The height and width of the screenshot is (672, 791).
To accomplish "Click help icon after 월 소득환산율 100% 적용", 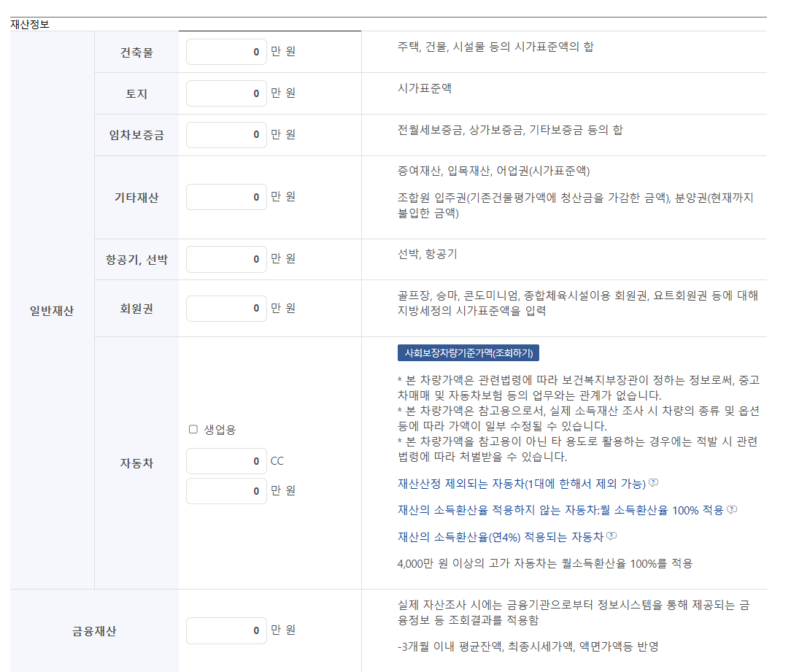I will (x=731, y=509).
